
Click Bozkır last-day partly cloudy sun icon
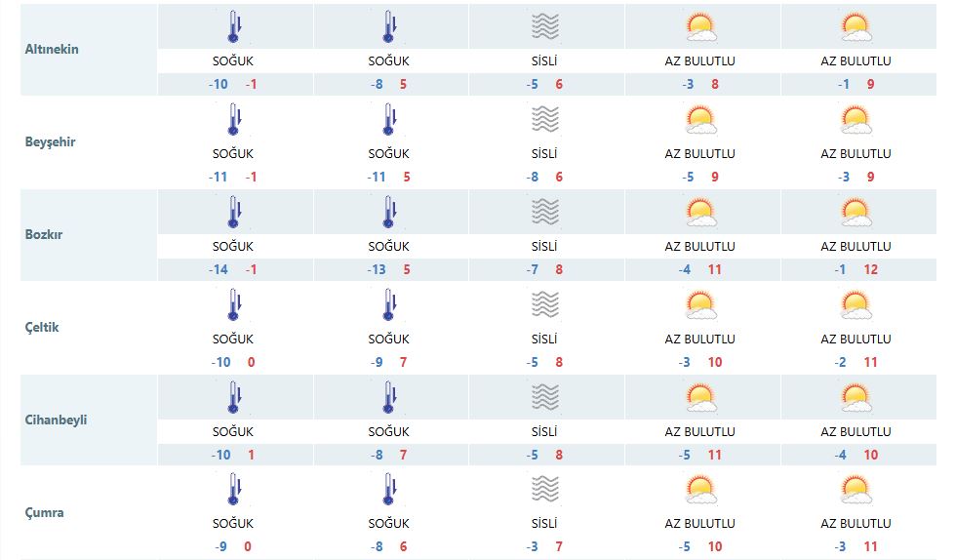tap(856, 212)
